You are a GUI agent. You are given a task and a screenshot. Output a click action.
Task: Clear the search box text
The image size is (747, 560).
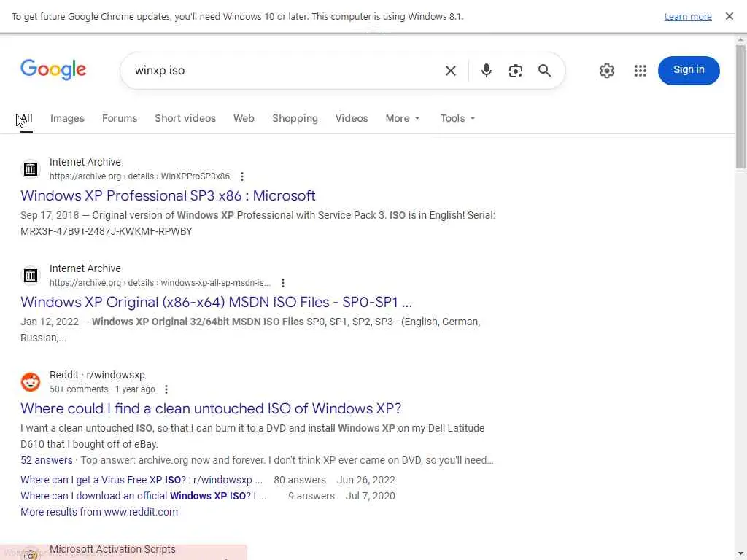click(451, 71)
